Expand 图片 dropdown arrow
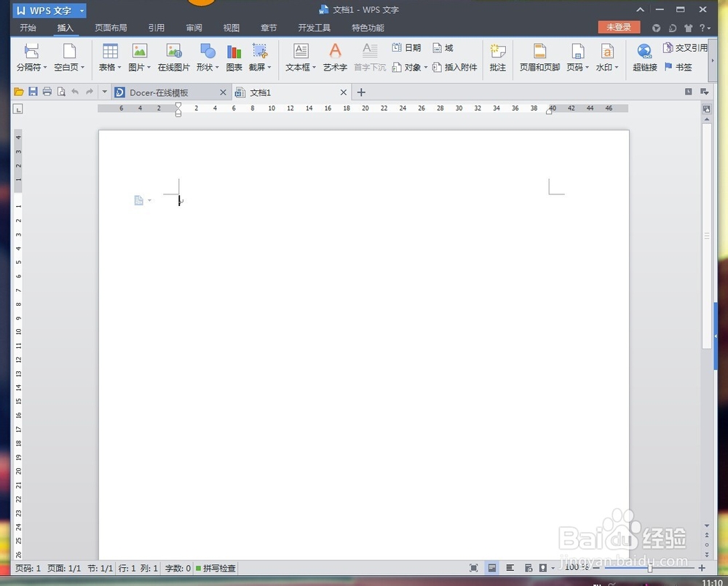This screenshot has width=728, height=586. [x=149, y=67]
